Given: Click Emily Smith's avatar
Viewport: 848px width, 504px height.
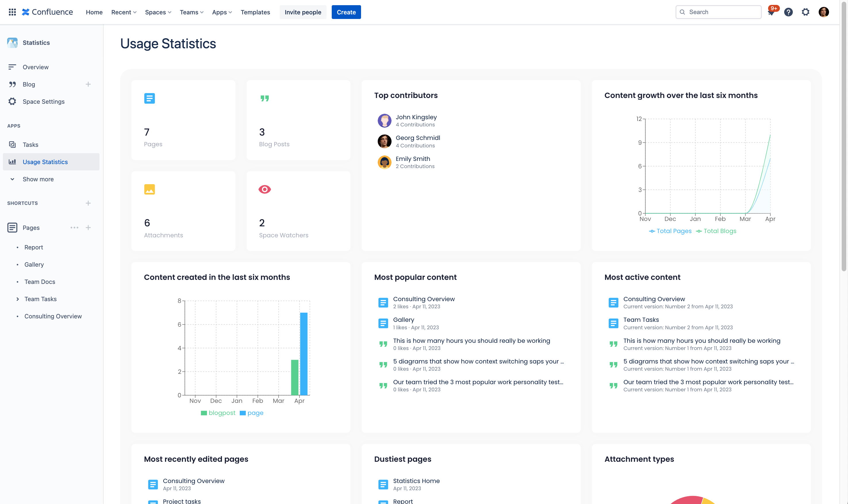Looking at the screenshot, I should tap(385, 162).
